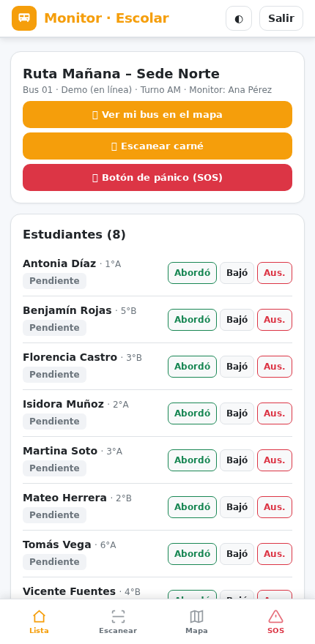Set Martina Soto to Aus.
This screenshot has height=644, width=315.
[x=275, y=460]
